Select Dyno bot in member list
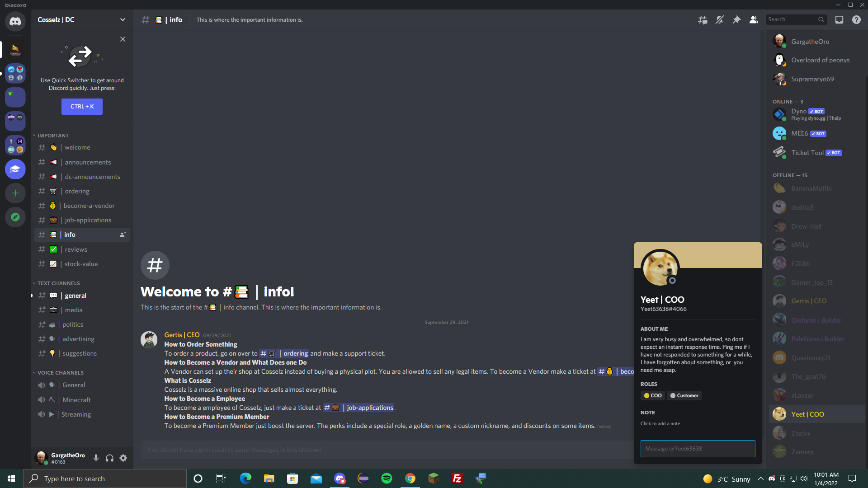868x488 pixels. click(x=816, y=114)
